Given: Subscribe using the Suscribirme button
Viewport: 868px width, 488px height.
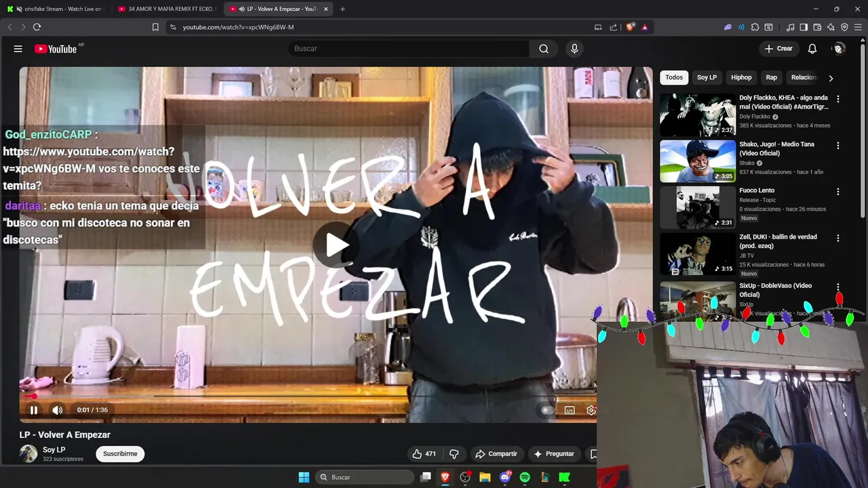Looking at the screenshot, I should point(120,454).
